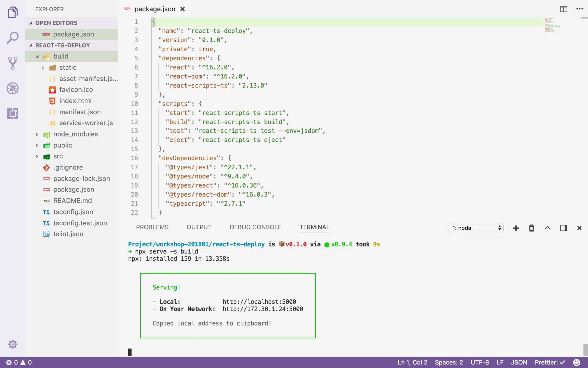Image resolution: width=588 pixels, height=368 pixels.
Task: Create a new terminal with plus icon
Action: [516, 228]
